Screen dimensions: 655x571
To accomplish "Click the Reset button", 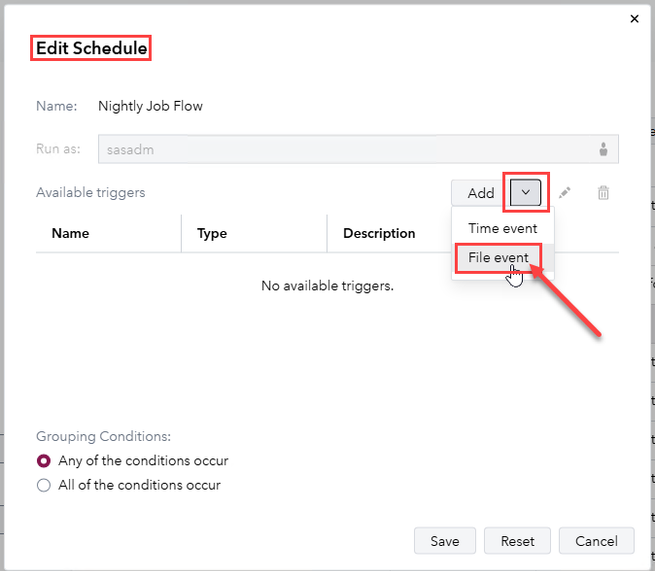I will tap(517, 541).
